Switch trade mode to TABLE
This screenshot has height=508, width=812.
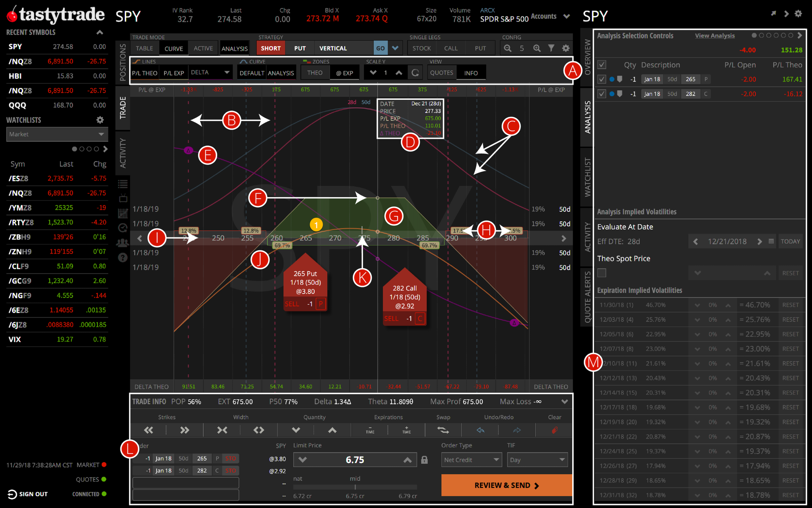(144, 48)
